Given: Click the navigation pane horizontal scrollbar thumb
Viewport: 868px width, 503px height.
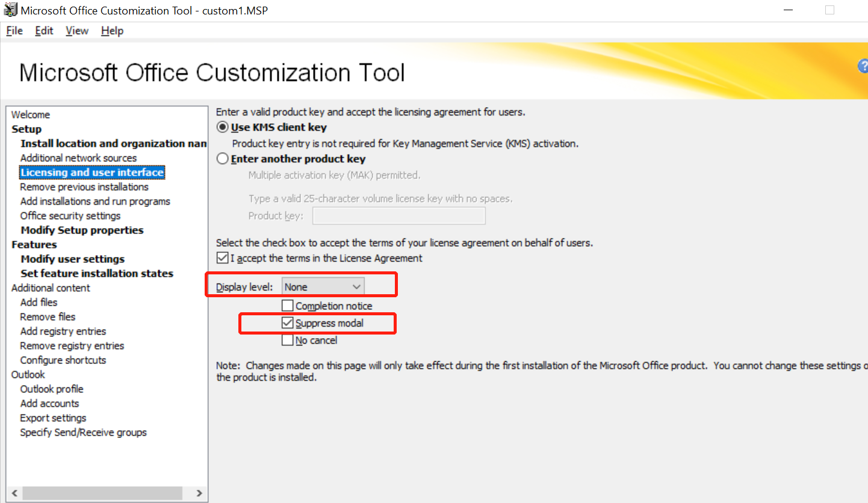Looking at the screenshot, I should tap(102, 493).
